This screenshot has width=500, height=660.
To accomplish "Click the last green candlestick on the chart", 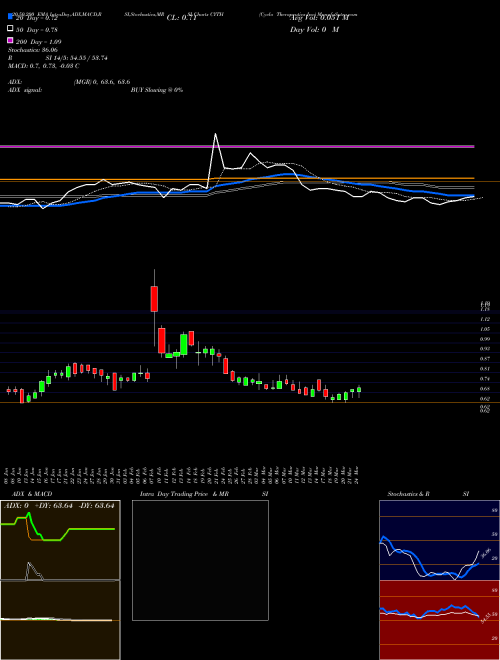I will tap(359, 390).
